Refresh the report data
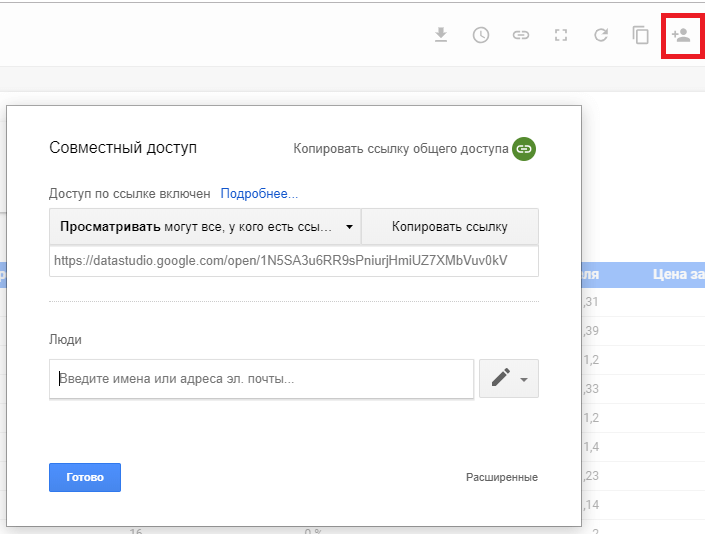 tap(601, 35)
